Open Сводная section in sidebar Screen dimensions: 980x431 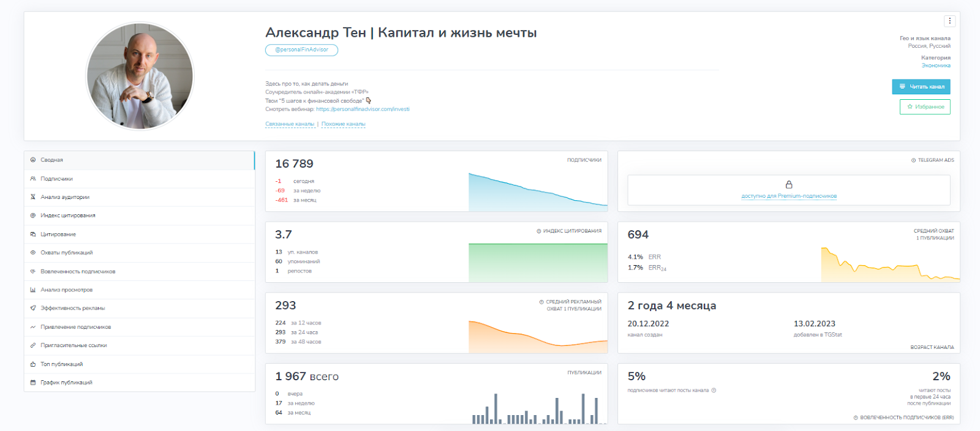point(139,160)
